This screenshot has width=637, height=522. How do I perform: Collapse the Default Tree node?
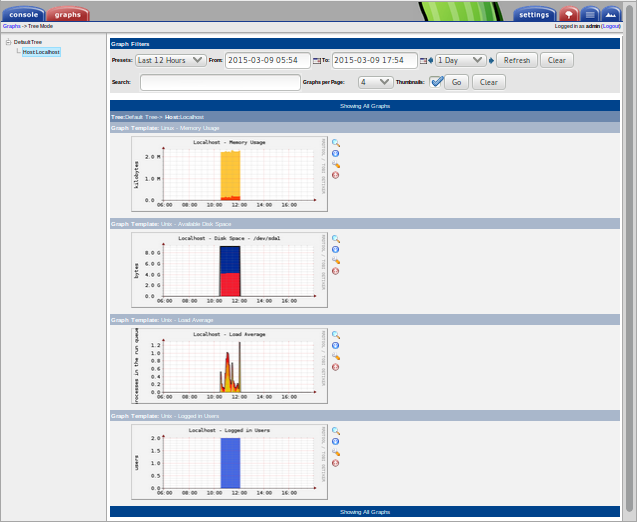point(6,42)
